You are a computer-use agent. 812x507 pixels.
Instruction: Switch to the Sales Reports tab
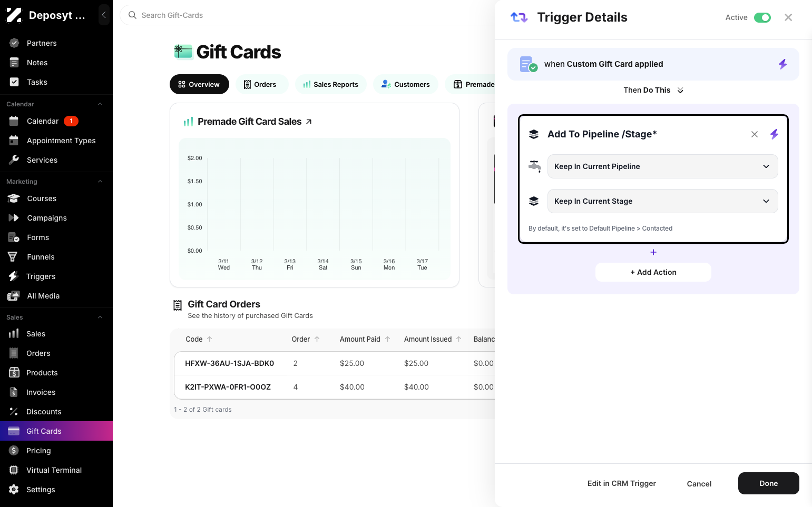click(330, 84)
